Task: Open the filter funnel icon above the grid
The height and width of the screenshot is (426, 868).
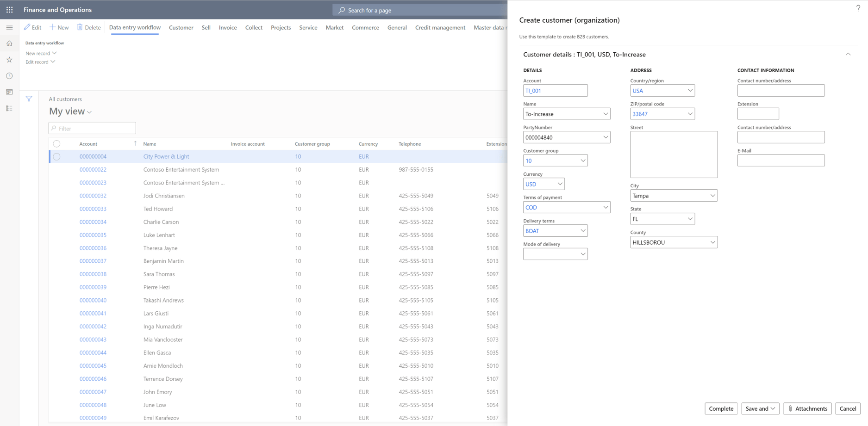Action: point(29,99)
